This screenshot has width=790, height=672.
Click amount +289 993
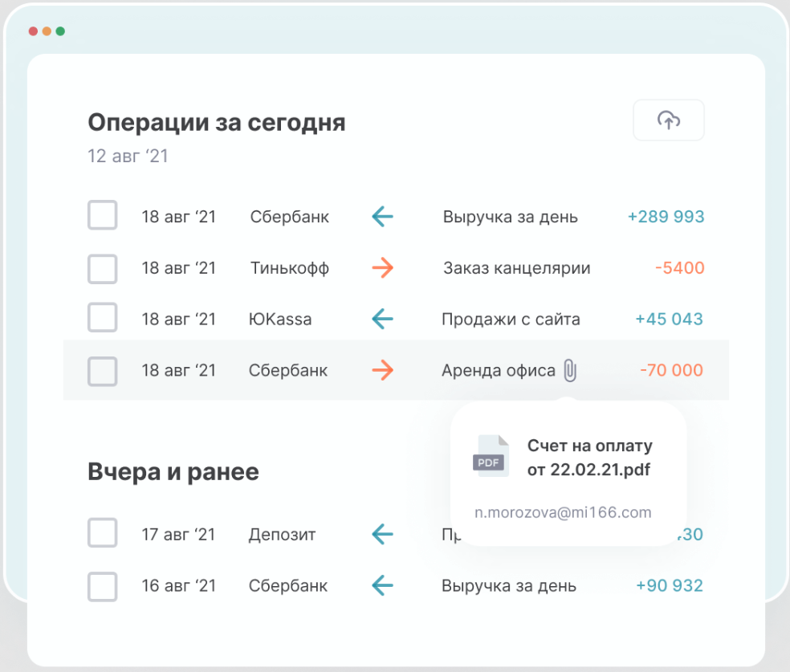[666, 217]
